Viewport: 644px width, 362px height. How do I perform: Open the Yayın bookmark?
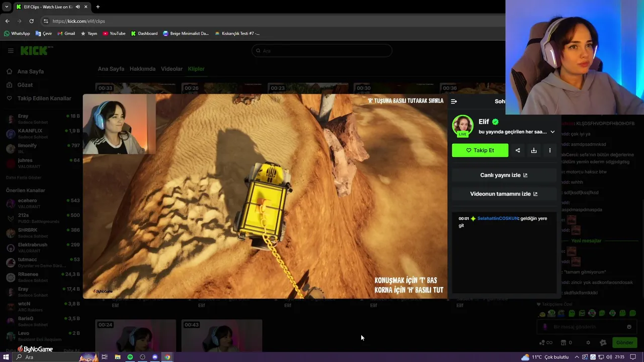[x=89, y=34]
